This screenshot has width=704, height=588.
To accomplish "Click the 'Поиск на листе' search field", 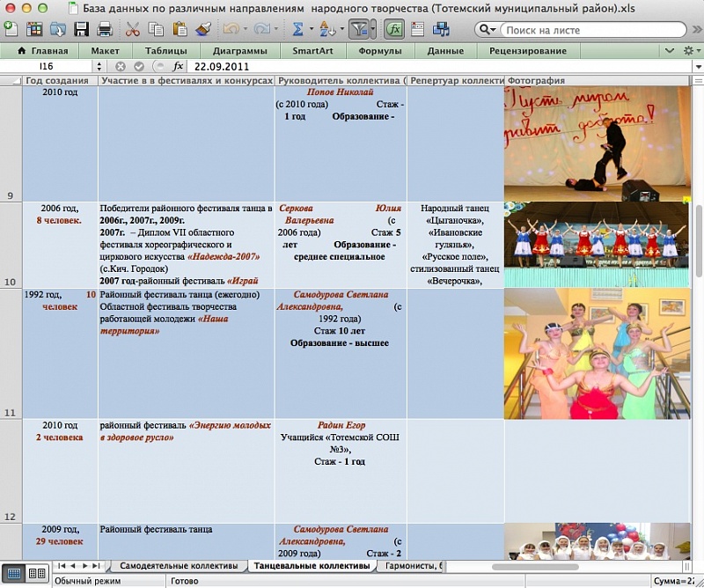I will [592, 30].
